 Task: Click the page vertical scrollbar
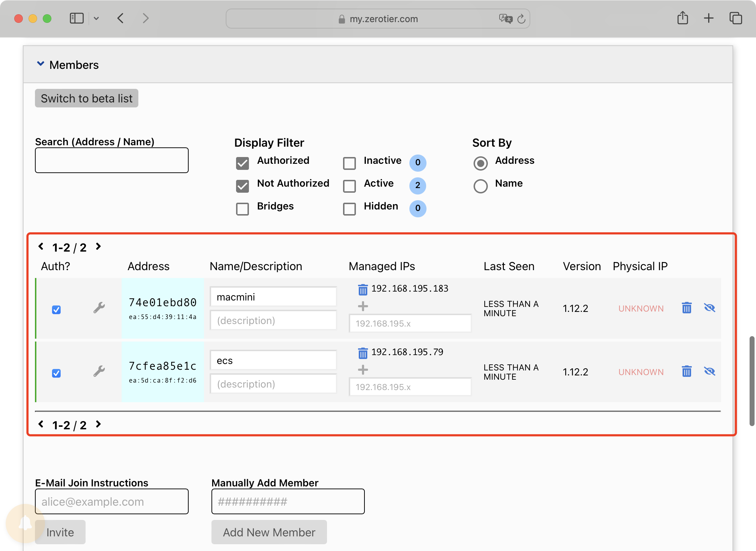click(x=752, y=381)
